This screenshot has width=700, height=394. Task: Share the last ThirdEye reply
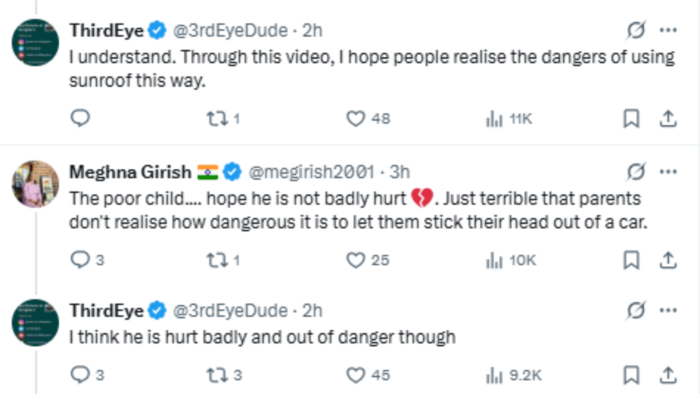tap(668, 375)
